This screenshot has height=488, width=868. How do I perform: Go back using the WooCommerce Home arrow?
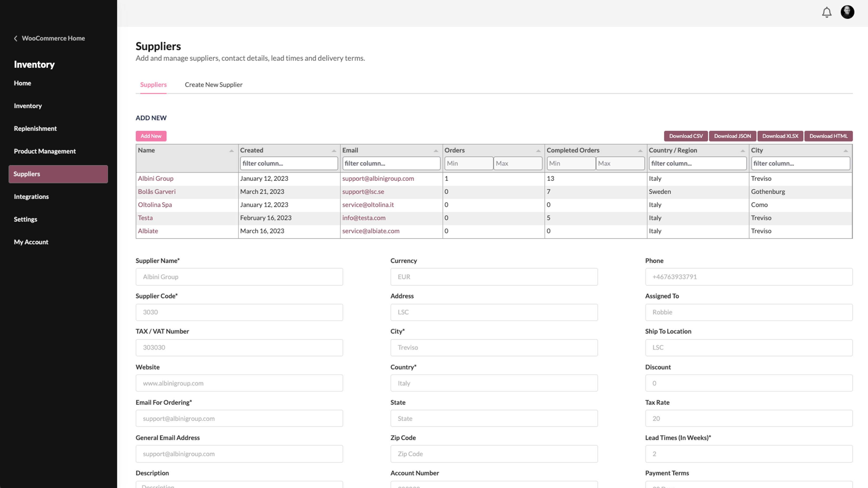[x=16, y=38]
